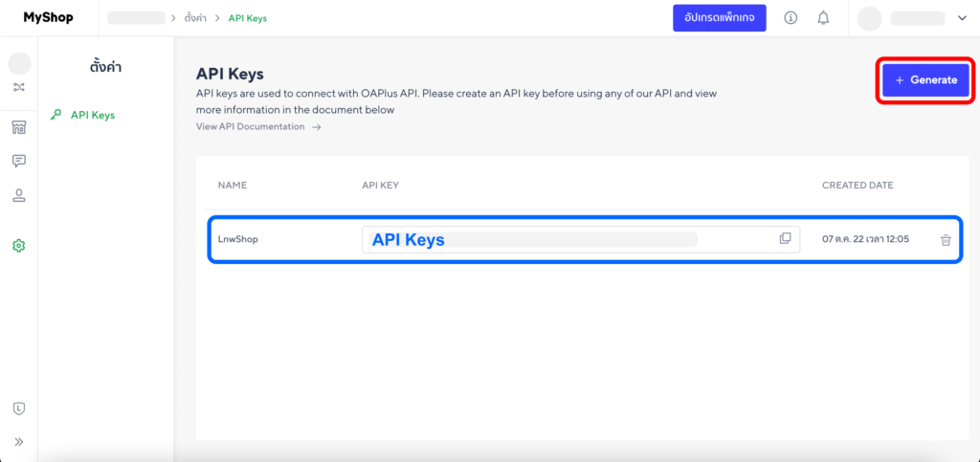Click the shield badge icon in sidebar
980x462 pixels.
(19, 408)
